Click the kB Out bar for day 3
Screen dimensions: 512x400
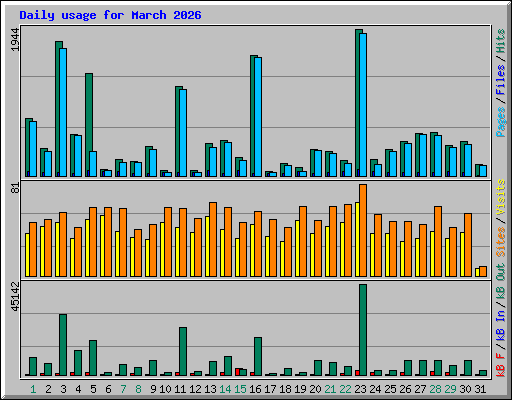pyautogui.click(x=63, y=345)
